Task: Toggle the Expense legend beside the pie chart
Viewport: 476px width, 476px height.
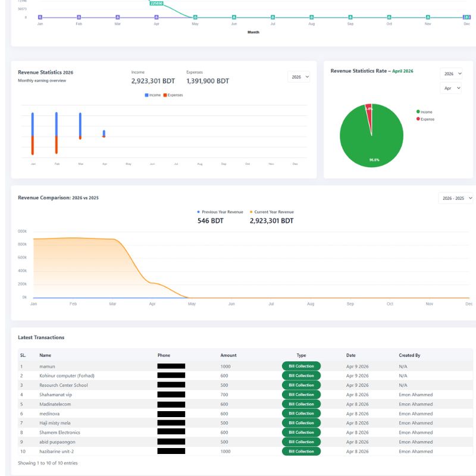Action: click(x=425, y=119)
